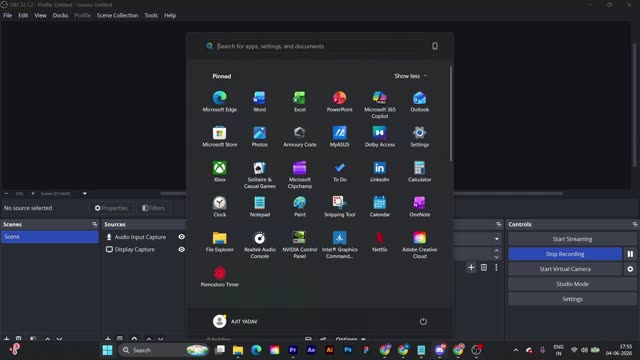Launch the To Do app
Viewport: 640px width, 360px height.
(x=340, y=171)
